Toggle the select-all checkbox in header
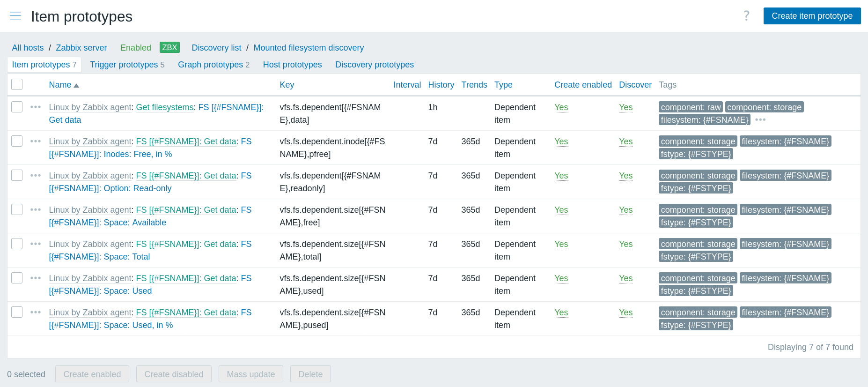Image resolution: width=868 pixels, height=387 pixels. (17, 84)
